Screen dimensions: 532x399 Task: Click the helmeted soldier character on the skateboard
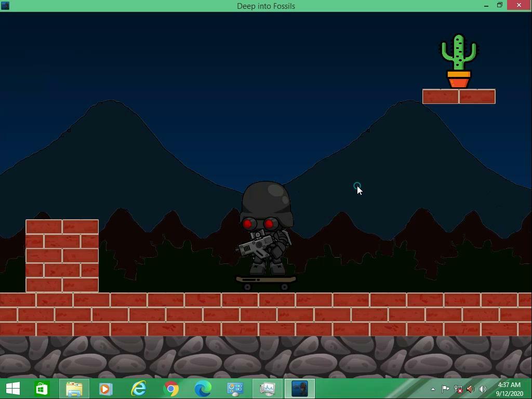(x=265, y=229)
